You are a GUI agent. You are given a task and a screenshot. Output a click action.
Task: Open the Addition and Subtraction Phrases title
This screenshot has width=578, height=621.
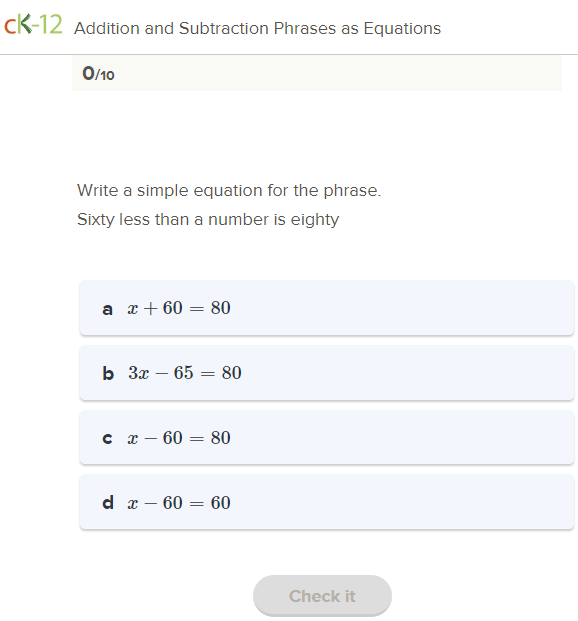(x=258, y=29)
